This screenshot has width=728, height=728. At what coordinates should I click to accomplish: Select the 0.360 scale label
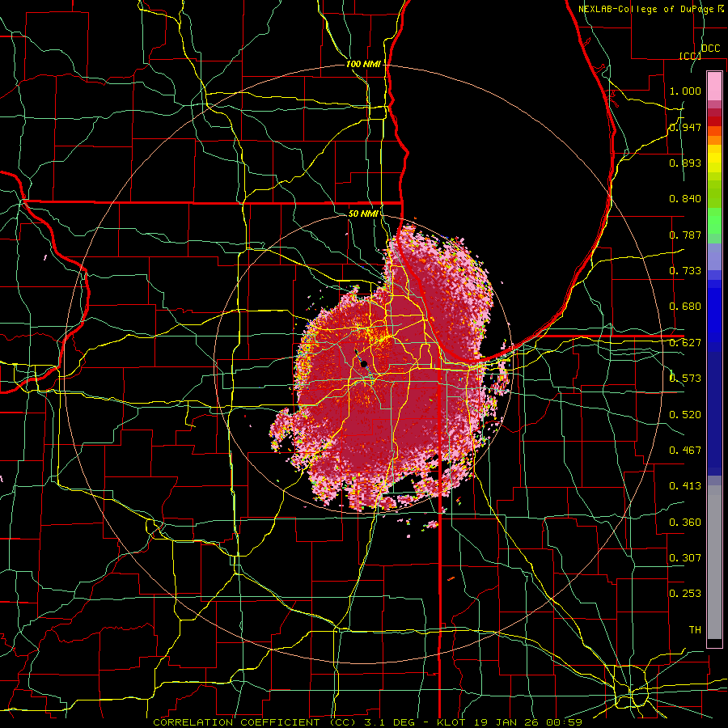685,523
